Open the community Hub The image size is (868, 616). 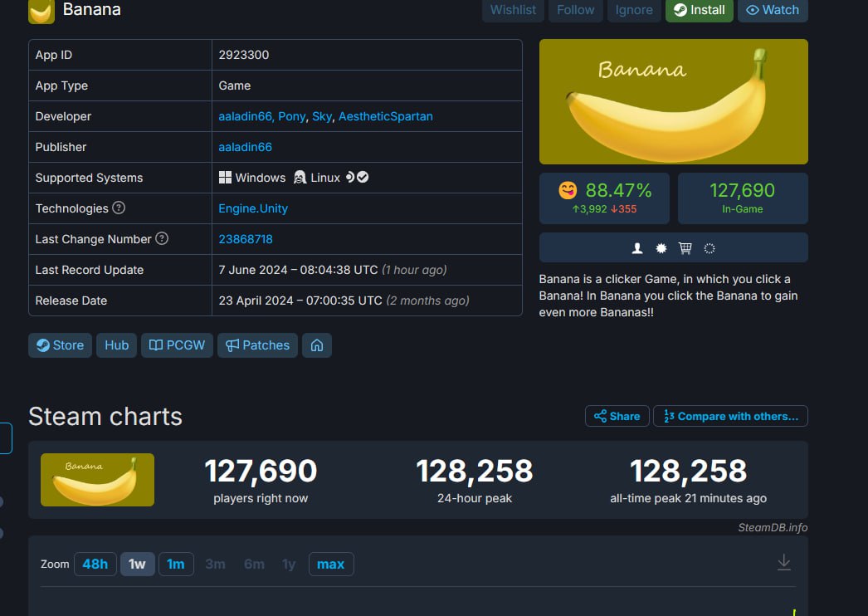point(116,345)
